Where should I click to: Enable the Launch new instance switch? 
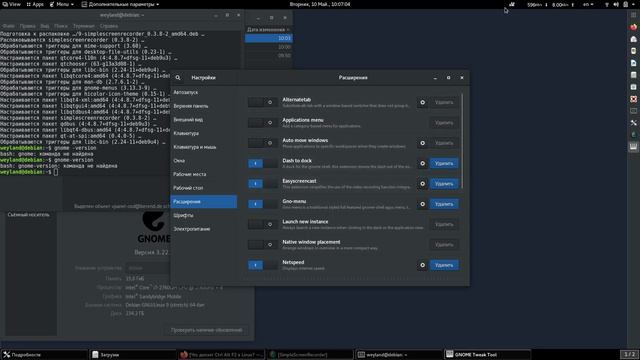[x=262, y=224]
